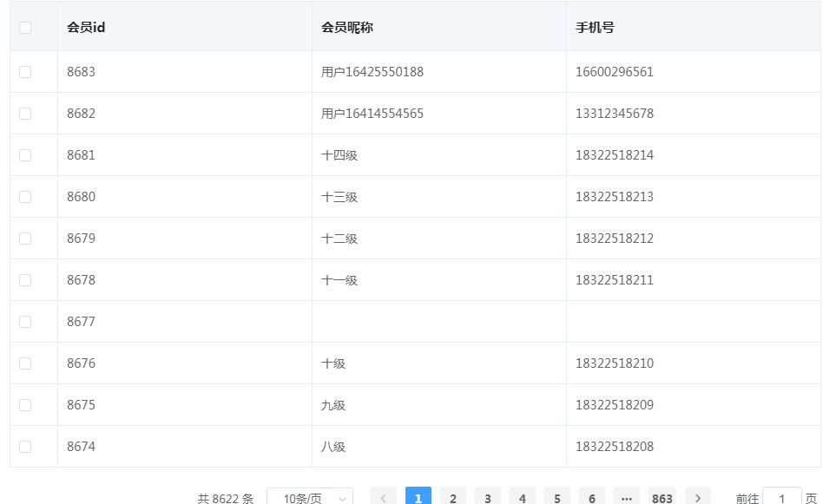Toggle the select-all checkbox in header

point(25,27)
